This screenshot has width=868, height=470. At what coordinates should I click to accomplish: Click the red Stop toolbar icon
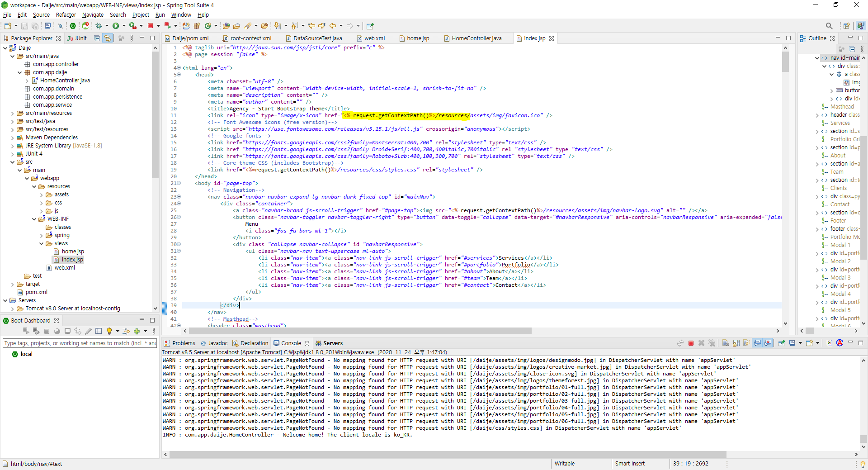pyautogui.click(x=151, y=26)
